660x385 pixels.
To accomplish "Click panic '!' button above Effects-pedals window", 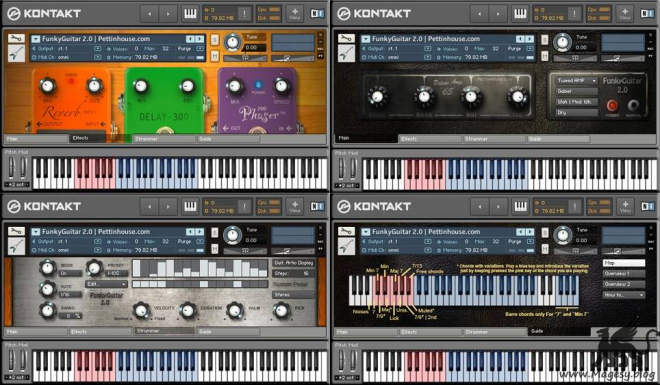I will click(244, 14).
